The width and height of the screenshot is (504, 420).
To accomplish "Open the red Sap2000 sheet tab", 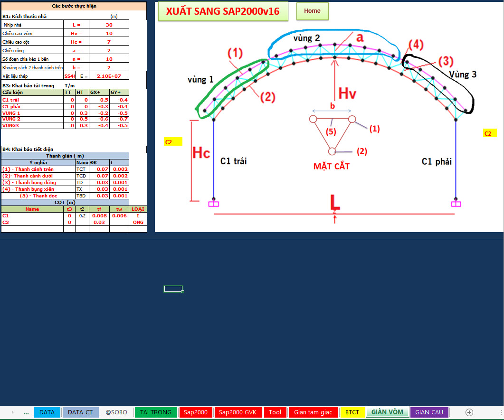I will coord(195,412).
